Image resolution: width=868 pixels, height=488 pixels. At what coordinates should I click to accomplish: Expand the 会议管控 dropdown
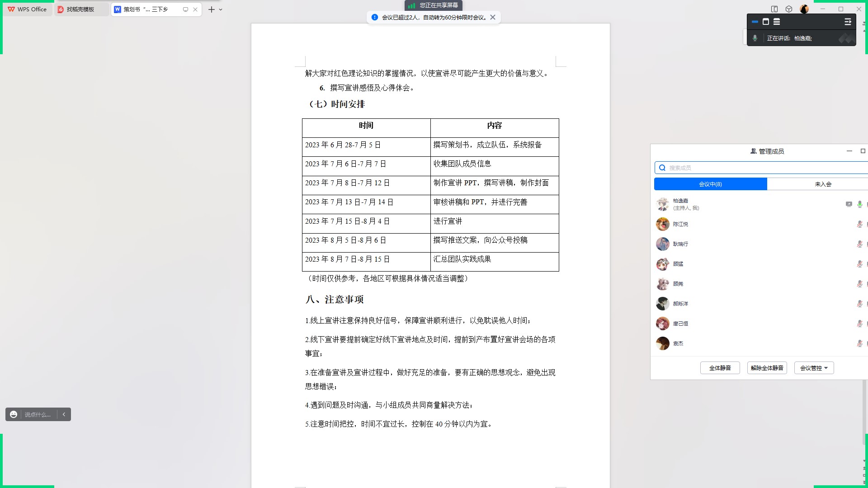(814, 368)
